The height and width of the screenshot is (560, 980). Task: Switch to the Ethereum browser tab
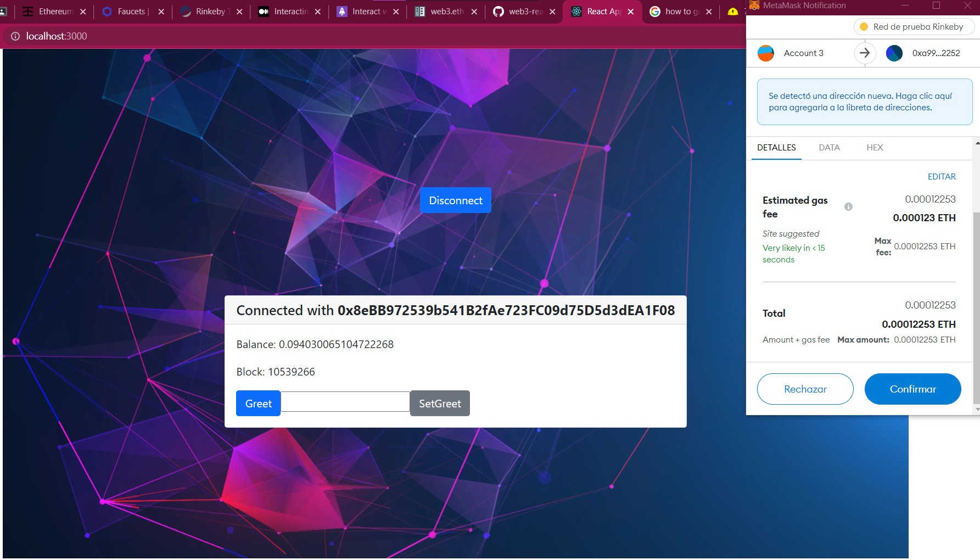[x=55, y=12]
